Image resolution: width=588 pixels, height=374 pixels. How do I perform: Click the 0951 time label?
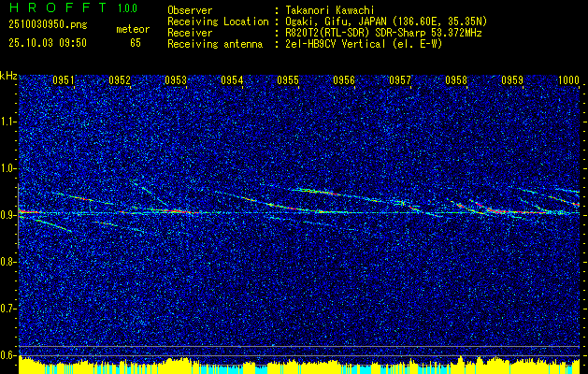pos(63,79)
